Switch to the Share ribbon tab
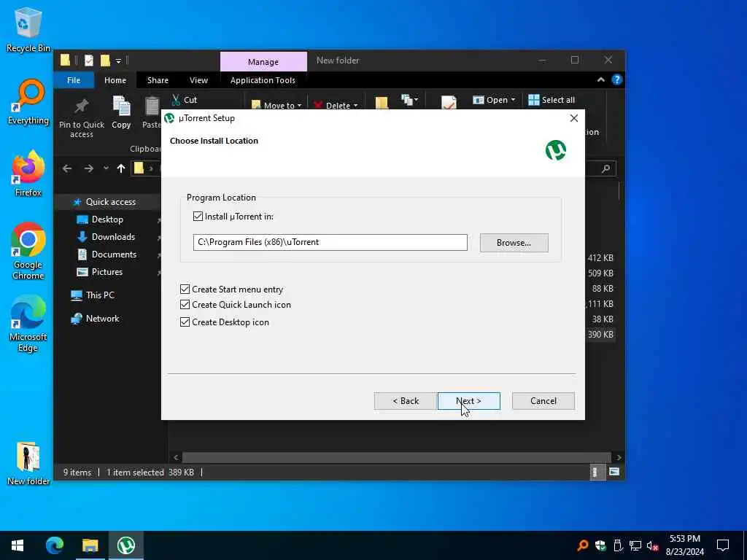The height and width of the screenshot is (560, 747). click(x=158, y=80)
